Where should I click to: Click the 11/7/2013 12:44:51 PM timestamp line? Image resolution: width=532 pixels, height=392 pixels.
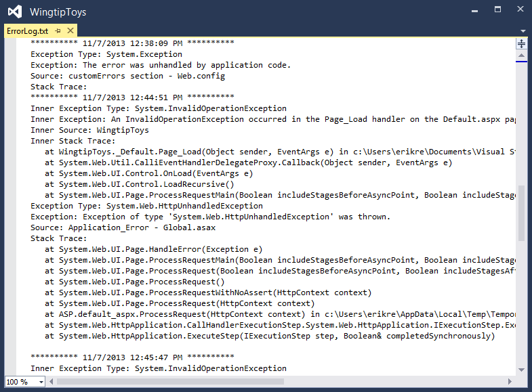132,97
